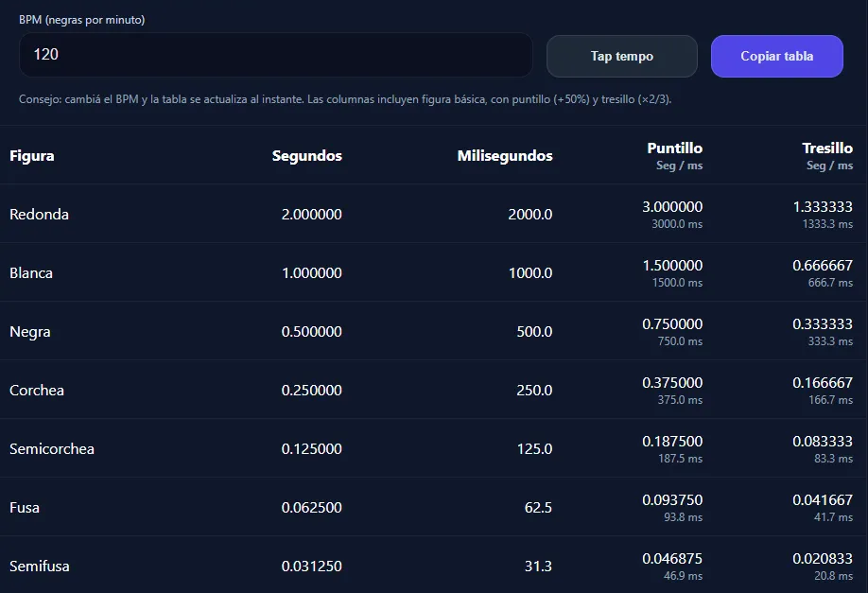
Task: Click the 750.0 ms puntillo subvalue
Action: (680, 341)
